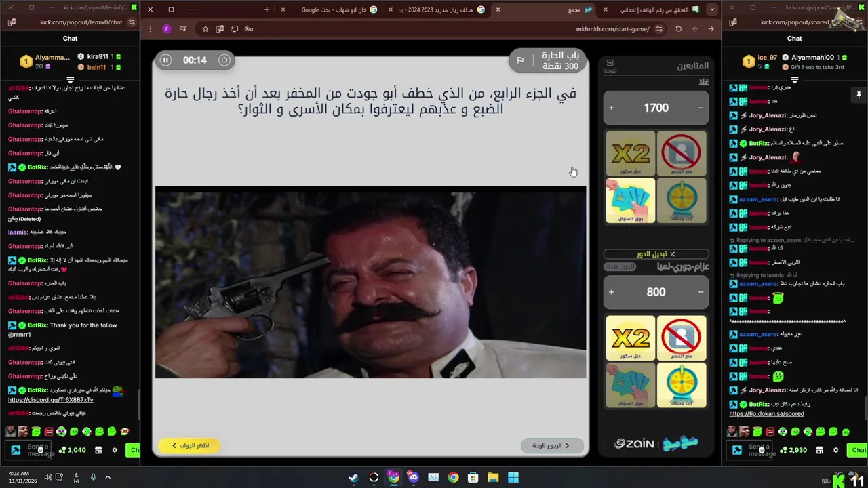Viewport: 868px width, 488px height.
Task: Click the للوحة exit-to-board icon
Action: (x=610, y=66)
